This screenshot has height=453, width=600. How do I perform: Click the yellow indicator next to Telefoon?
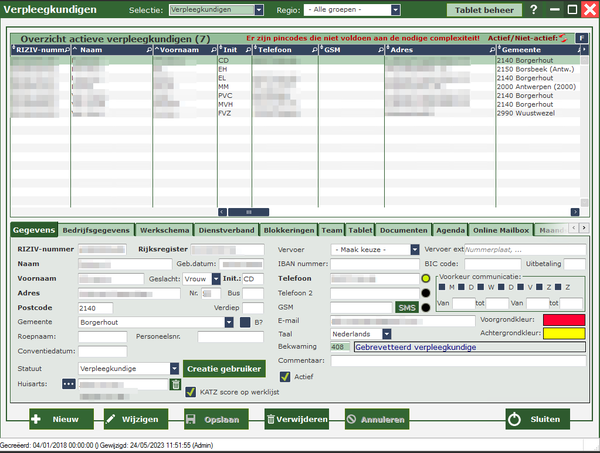(x=425, y=278)
